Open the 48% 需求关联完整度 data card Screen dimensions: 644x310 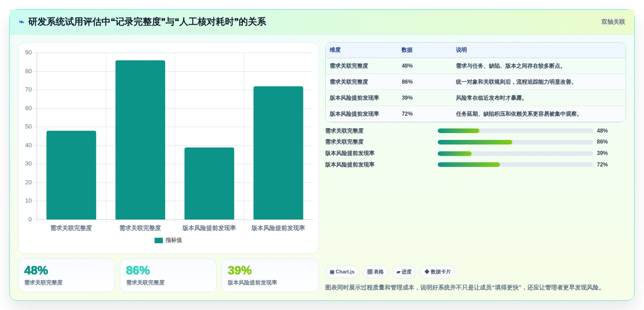(66, 275)
